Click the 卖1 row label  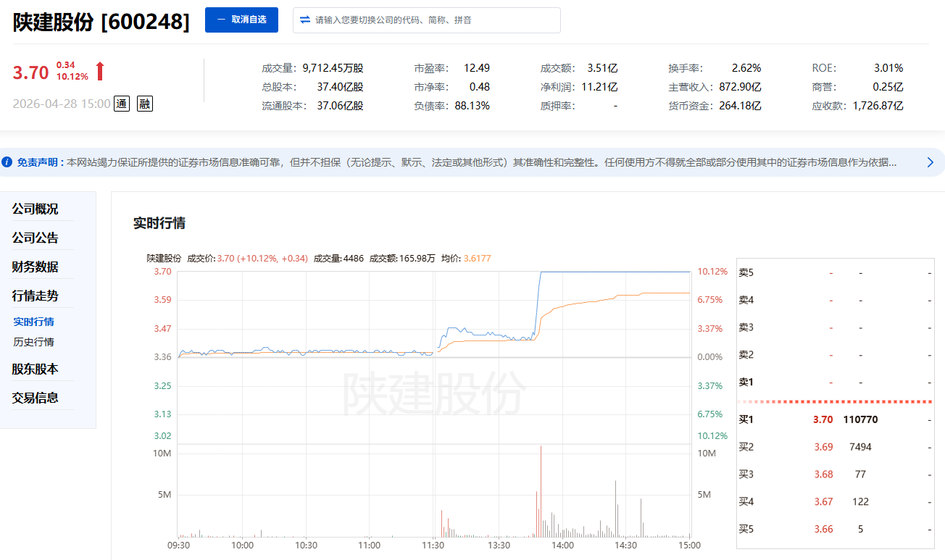point(746,382)
